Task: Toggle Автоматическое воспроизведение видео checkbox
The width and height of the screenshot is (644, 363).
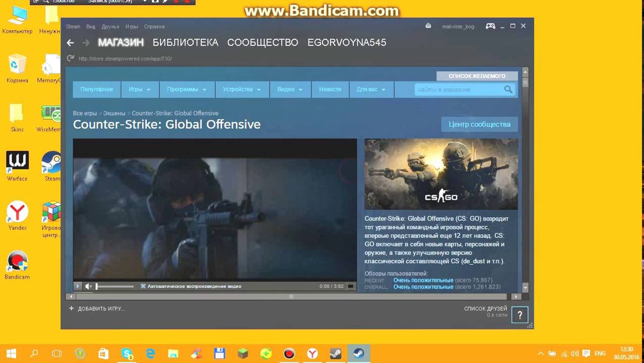Action: [143, 286]
